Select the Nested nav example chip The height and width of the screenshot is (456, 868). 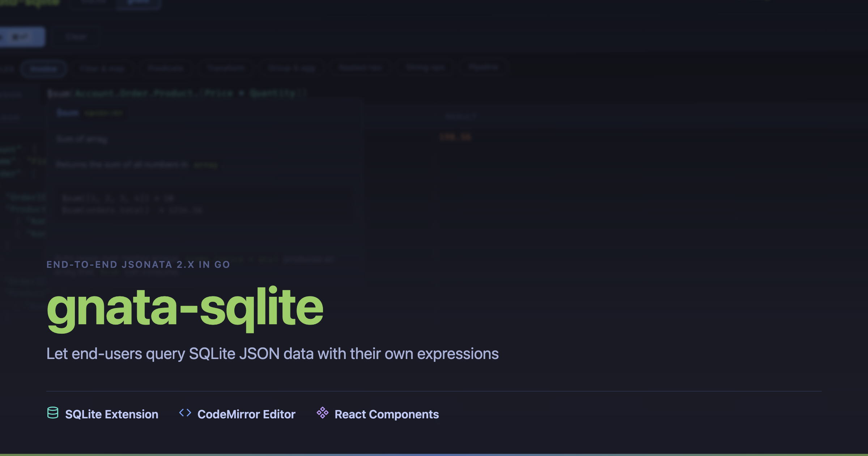(x=360, y=68)
